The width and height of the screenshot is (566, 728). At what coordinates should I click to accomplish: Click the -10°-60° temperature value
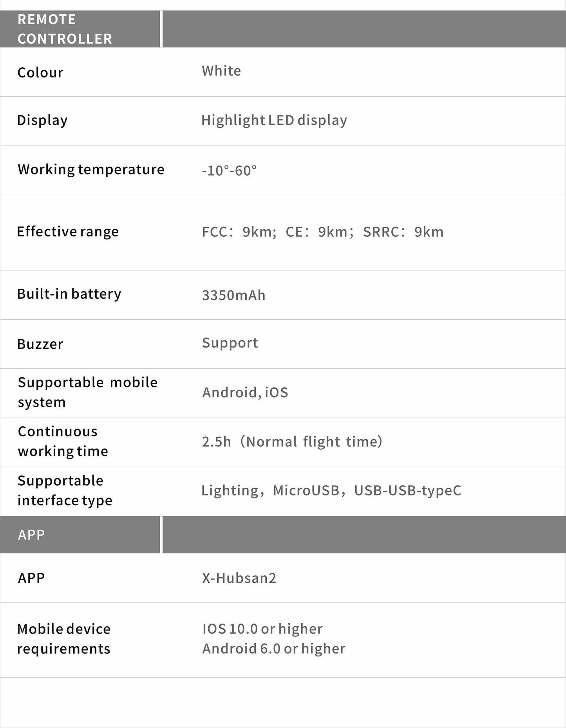click(x=229, y=171)
